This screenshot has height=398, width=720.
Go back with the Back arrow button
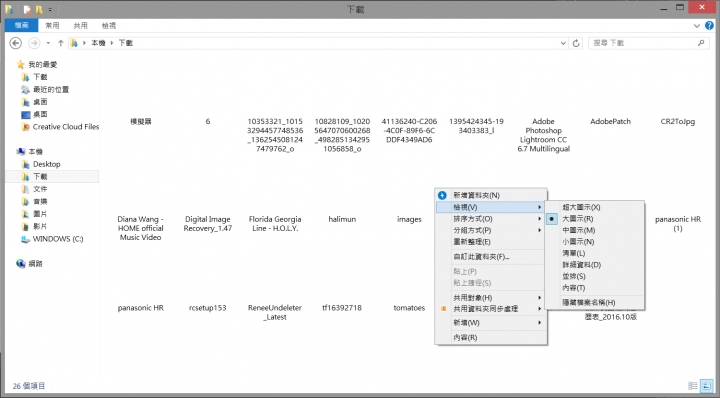coord(16,43)
